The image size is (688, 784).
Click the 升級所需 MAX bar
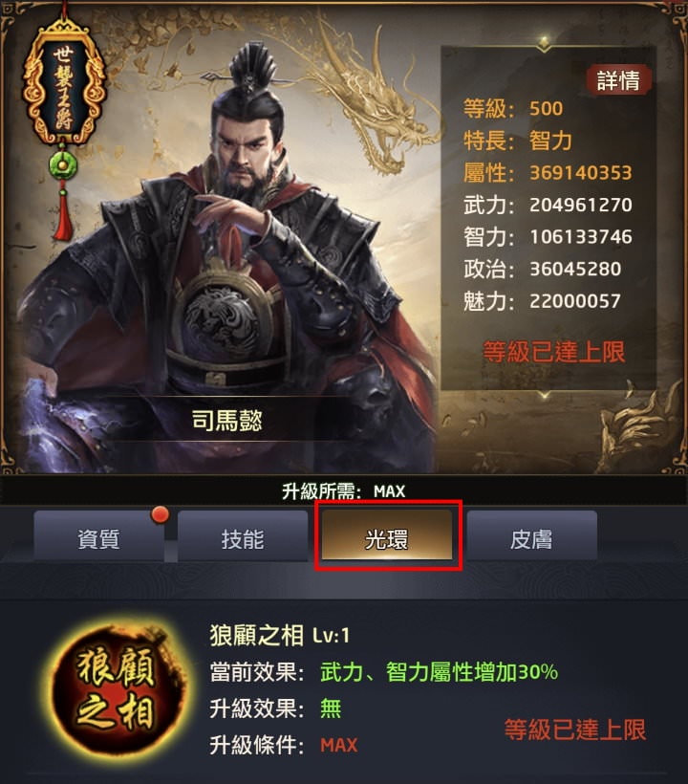(344, 490)
